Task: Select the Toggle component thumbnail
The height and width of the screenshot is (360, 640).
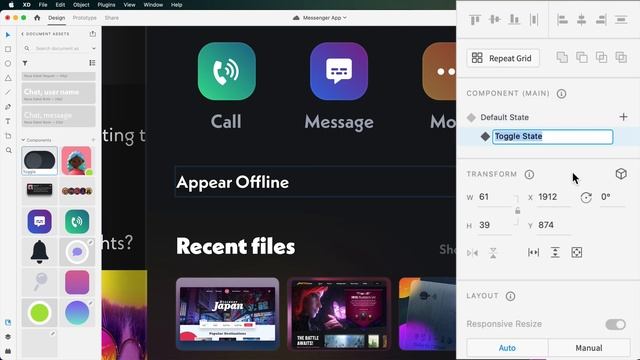Action: 39,161
